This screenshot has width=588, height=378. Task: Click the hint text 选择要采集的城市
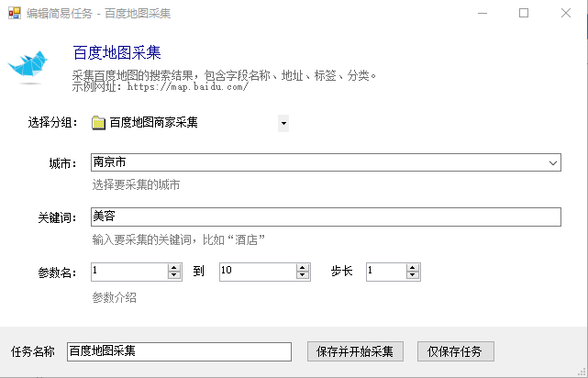[136, 185]
